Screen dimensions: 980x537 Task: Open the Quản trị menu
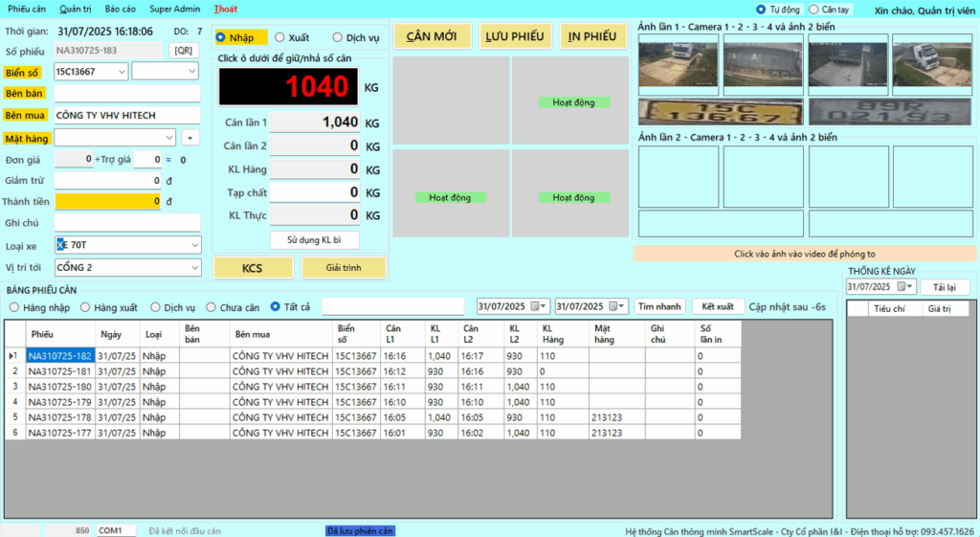coord(76,9)
